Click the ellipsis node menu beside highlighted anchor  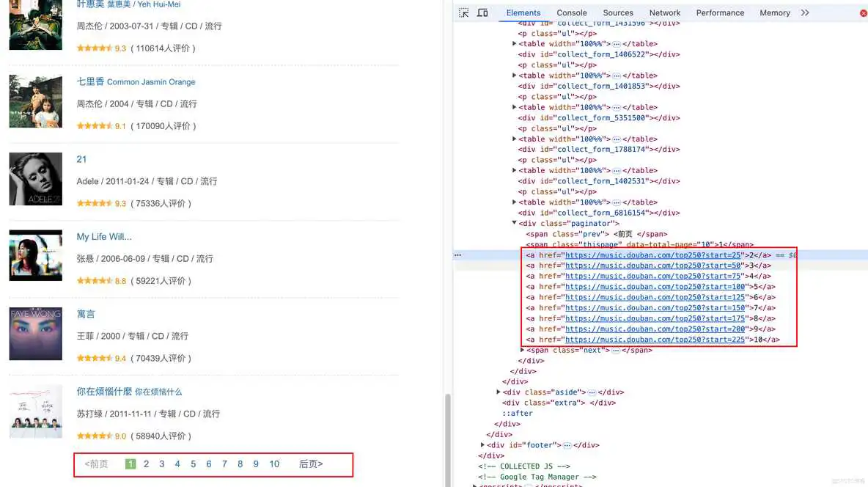pyautogui.click(x=457, y=255)
